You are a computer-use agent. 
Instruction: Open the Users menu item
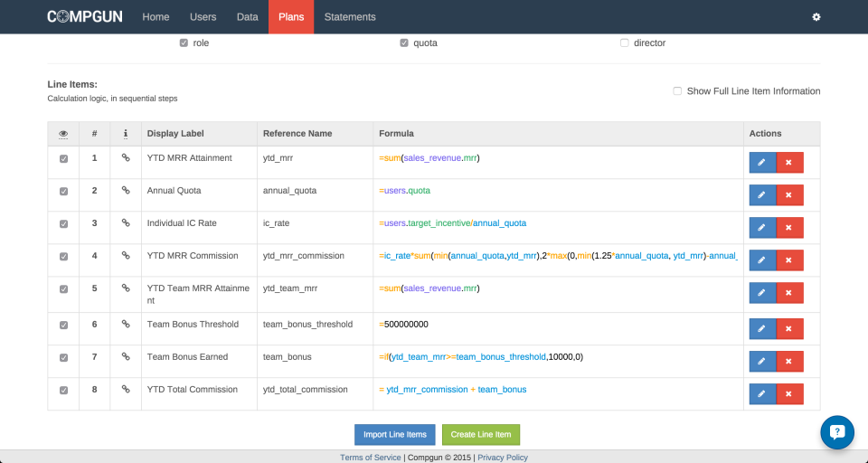point(203,17)
